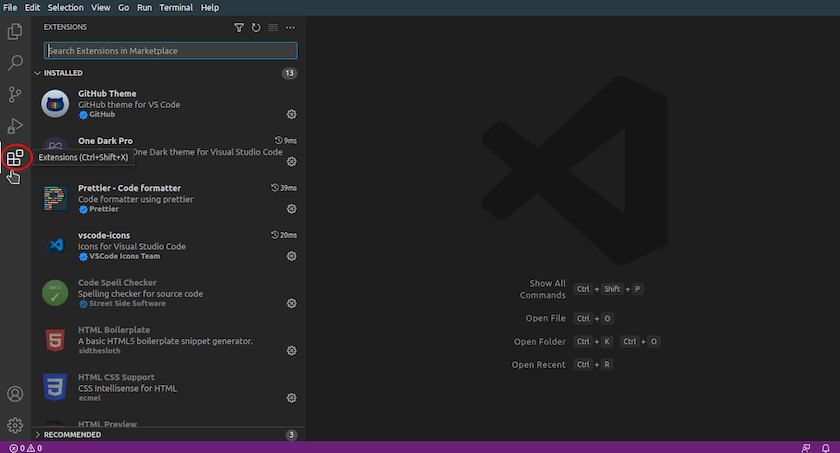This screenshot has height=453, width=840.
Task: Open Views and More Actions ellipsis
Action: coord(291,28)
